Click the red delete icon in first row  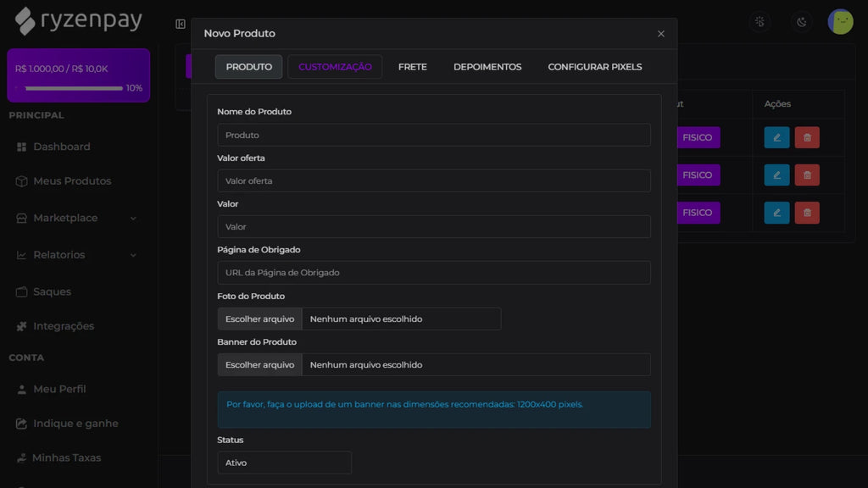pyautogui.click(x=807, y=137)
